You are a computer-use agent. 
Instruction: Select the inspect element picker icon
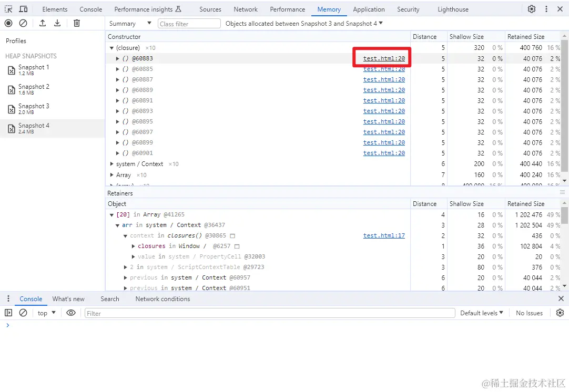[x=8, y=9]
